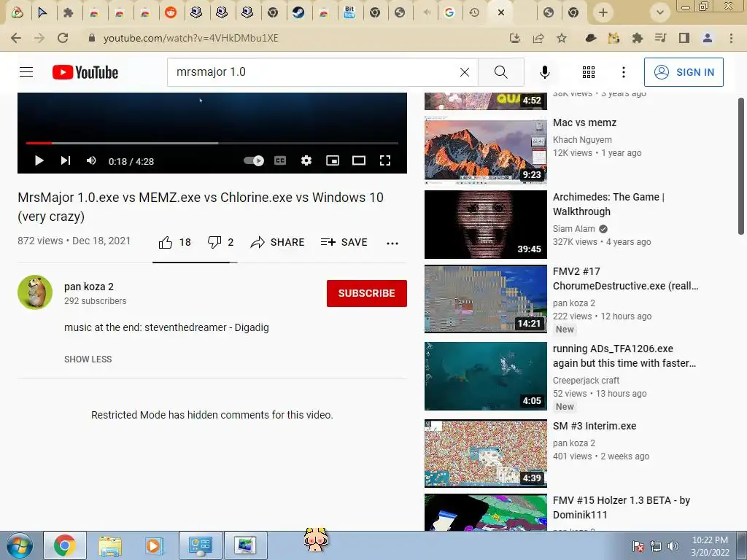Go back in browser history

click(x=16, y=38)
